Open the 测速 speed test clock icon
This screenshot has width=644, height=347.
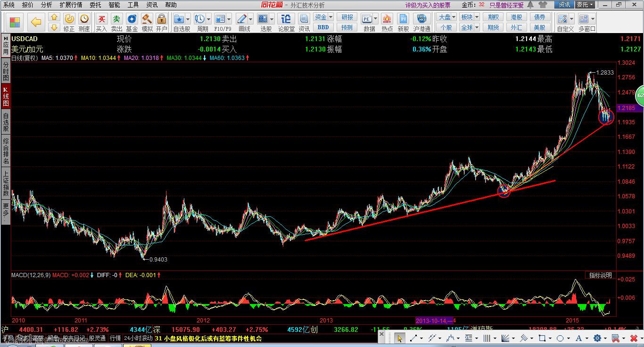coord(84,19)
